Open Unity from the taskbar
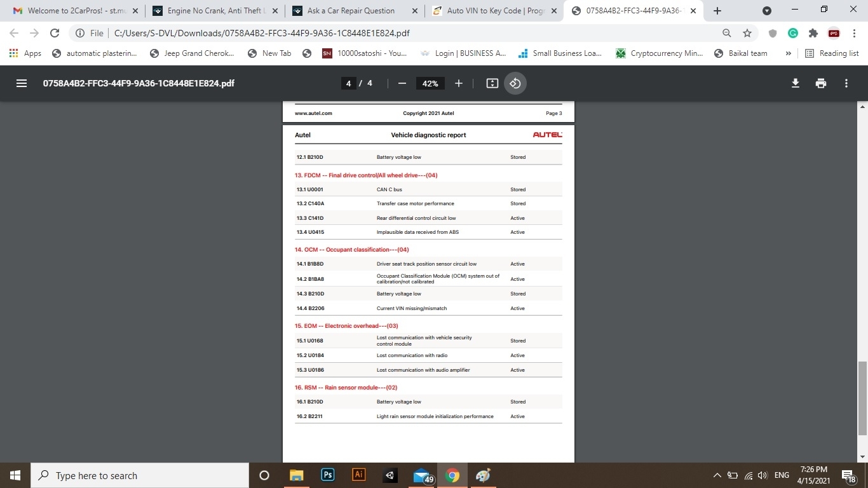Screen dimensions: 868x488 click(390, 475)
